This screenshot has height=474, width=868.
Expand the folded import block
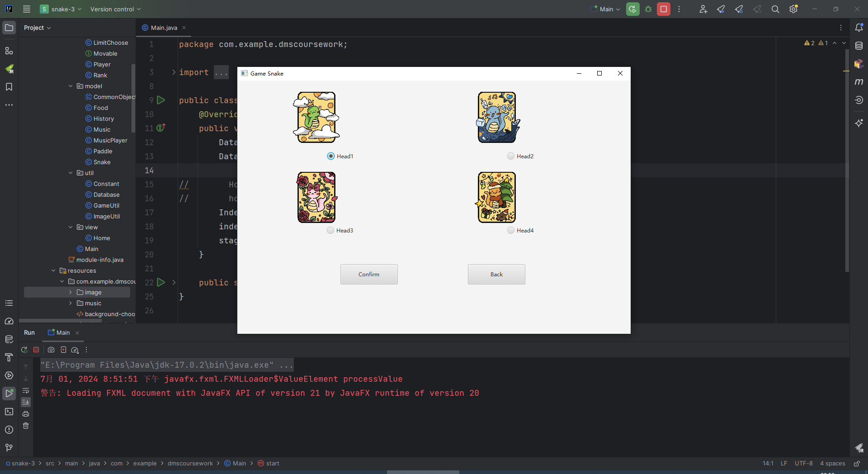click(174, 72)
